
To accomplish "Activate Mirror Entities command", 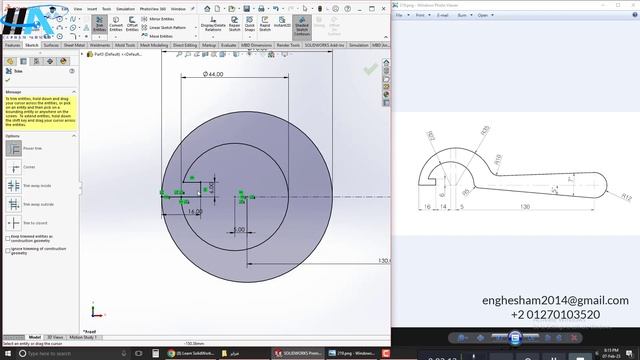I will [x=158, y=19].
